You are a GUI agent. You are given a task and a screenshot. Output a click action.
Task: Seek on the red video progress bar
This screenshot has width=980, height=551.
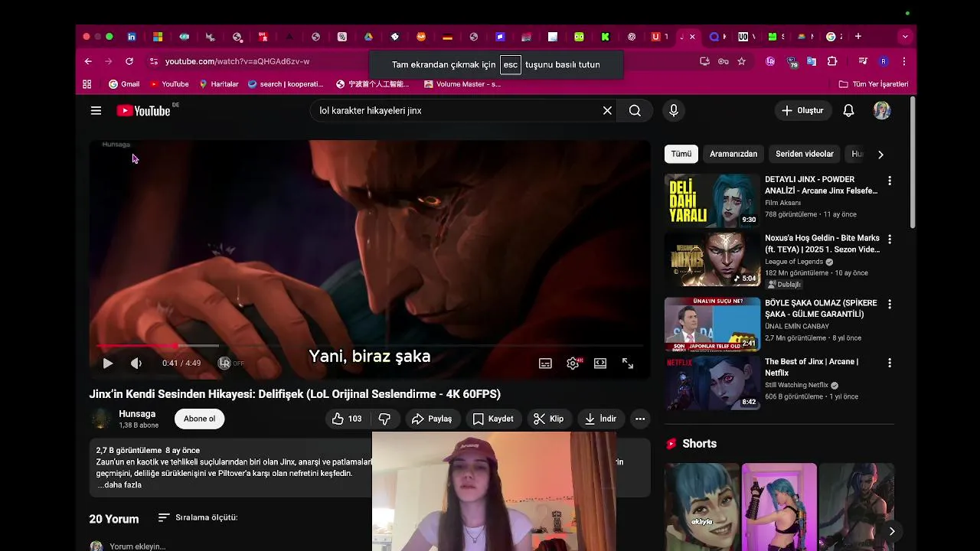(x=370, y=346)
